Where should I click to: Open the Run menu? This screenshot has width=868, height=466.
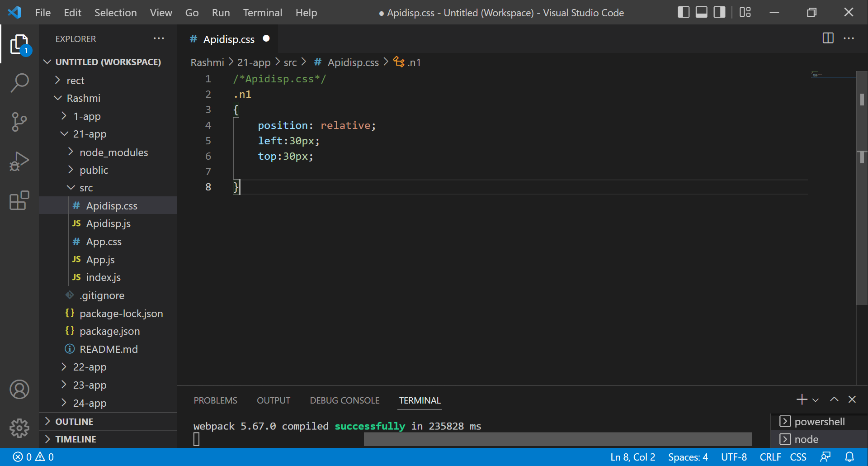[x=221, y=13]
